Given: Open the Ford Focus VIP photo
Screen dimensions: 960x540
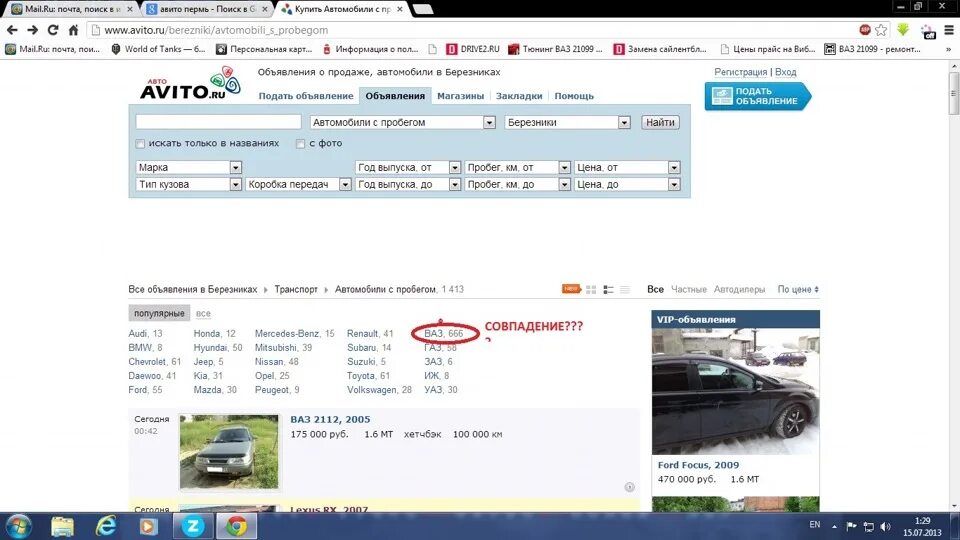Looking at the screenshot, I should click(x=735, y=392).
